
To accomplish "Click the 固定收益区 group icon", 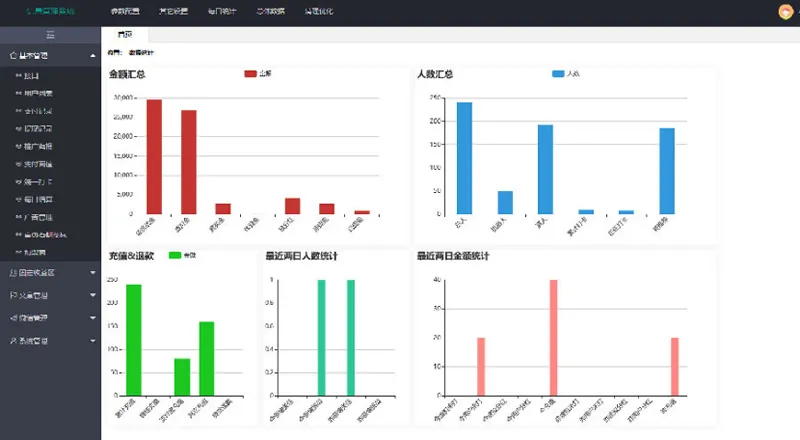I will [x=13, y=273].
